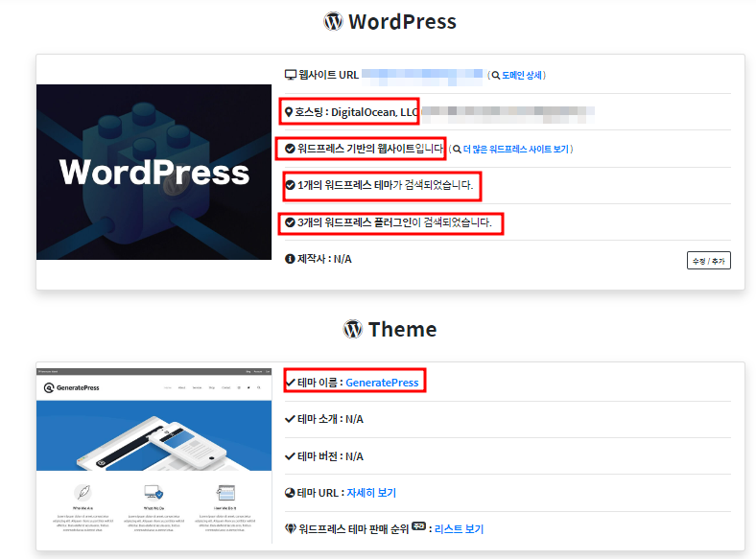Click the check icon beside 1개의 워드프레스 테마
756x559 pixels.
point(290,185)
